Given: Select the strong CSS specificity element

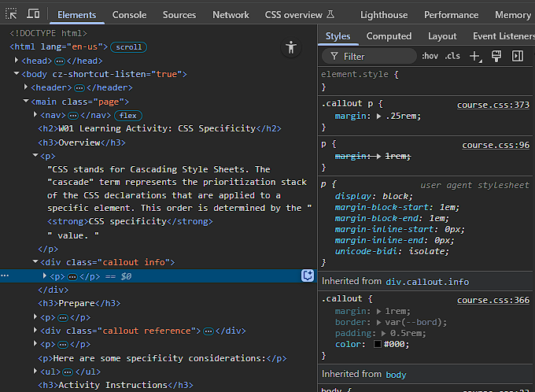Looking at the screenshot, I should (x=130, y=222).
